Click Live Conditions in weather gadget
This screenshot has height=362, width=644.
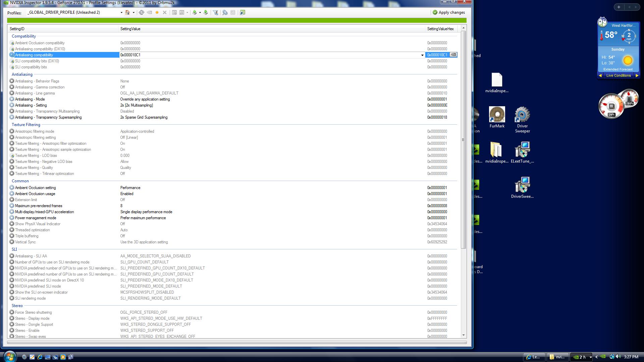619,76
